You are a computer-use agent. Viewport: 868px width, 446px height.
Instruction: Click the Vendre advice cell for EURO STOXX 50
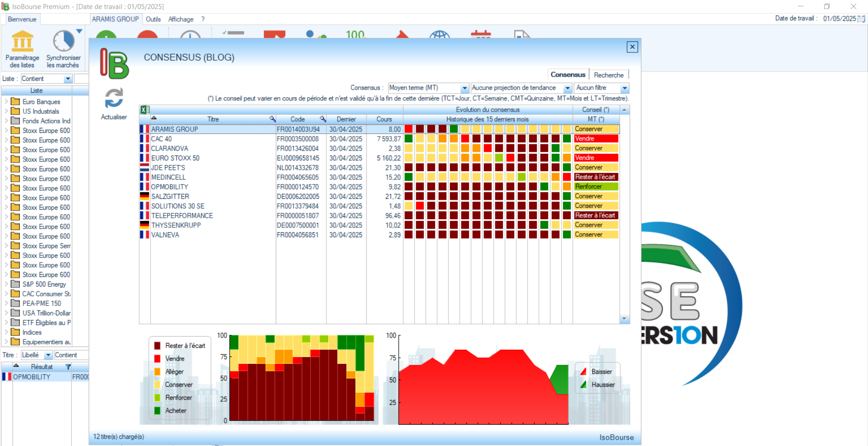click(x=596, y=158)
